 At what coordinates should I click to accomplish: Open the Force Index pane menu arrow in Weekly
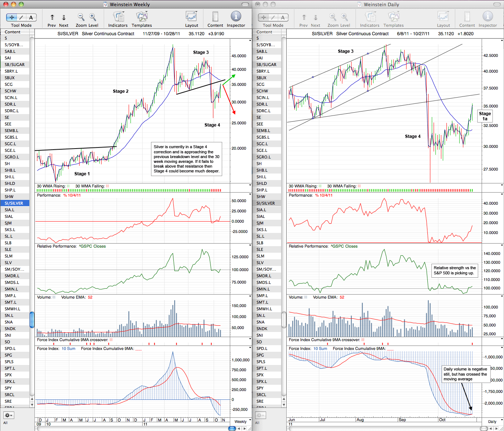click(x=250, y=348)
